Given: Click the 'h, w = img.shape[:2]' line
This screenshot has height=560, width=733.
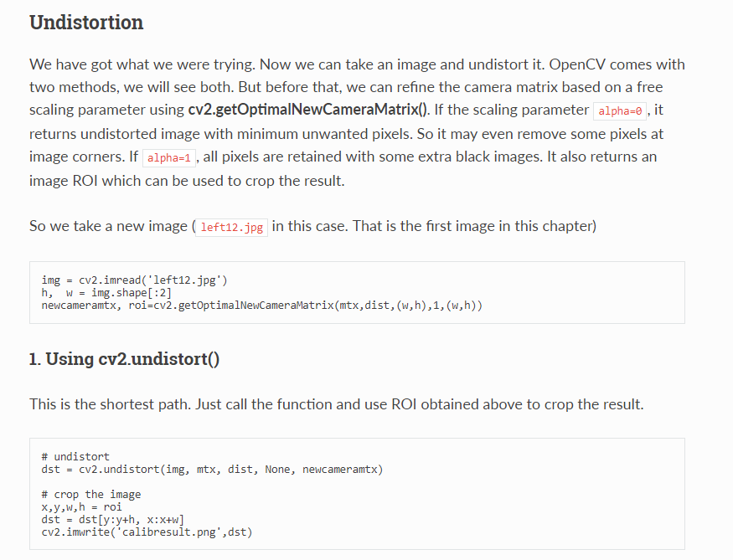Looking at the screenshot, I should tap(106, 293).
